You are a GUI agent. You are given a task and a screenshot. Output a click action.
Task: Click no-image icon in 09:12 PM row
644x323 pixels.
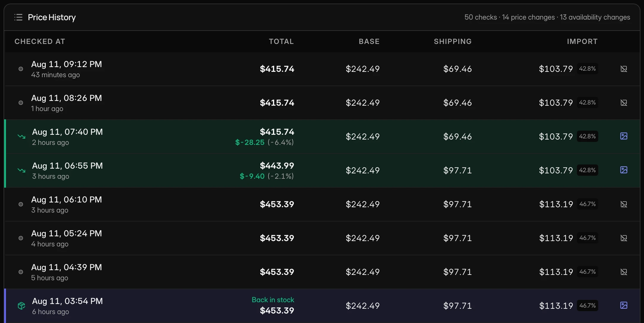(x=624, y=69)
